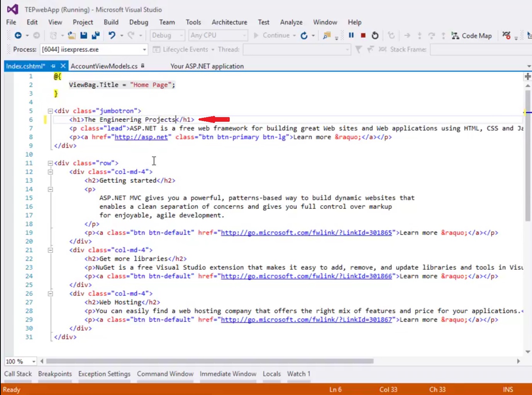
Task: Open the browser refresh dropdown arrow
Action: point(313,36)
